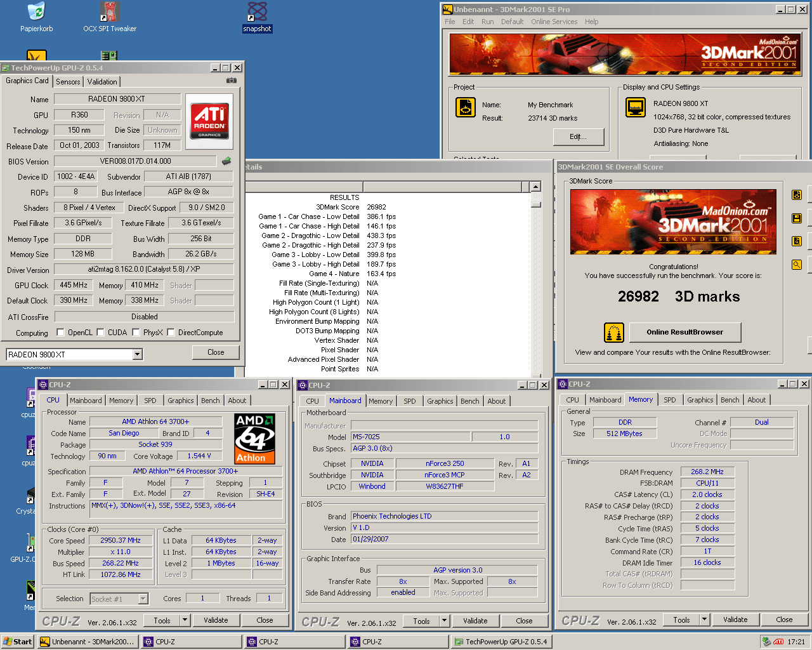Click the tray icon left of ATI icon
The height and width of the screenshot is (650, 812).
[766, 642]
